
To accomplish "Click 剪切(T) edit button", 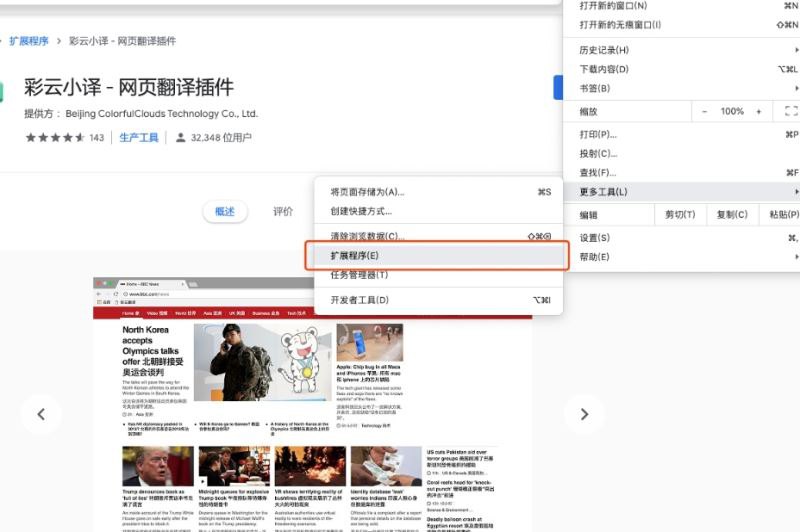I will (x=680, y=215).
